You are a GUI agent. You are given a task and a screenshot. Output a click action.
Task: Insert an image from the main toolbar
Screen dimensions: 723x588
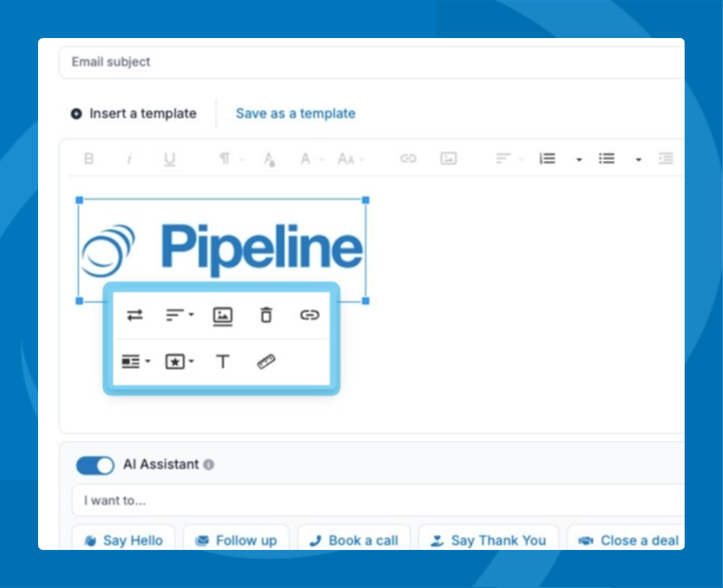click(449, 158)
